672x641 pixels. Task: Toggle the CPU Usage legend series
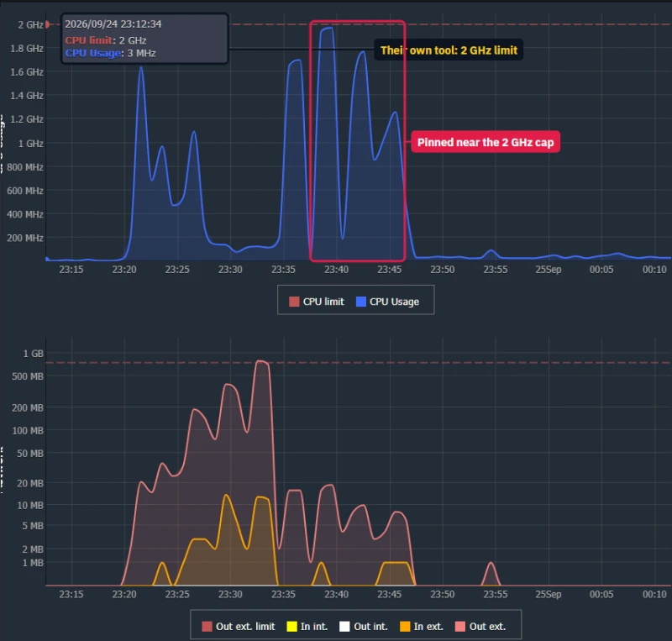[x=387, y=302]
